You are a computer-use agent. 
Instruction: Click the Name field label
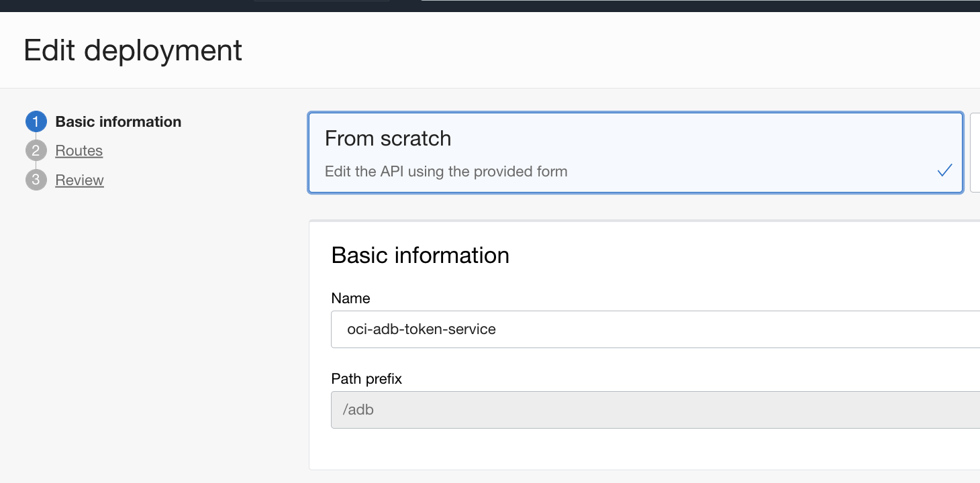[350, 298]
